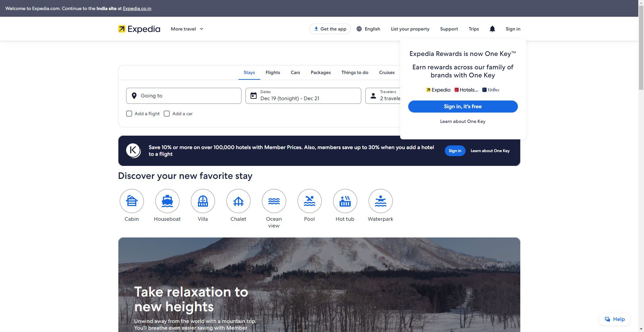Open the English language selector
The image size is (644, 332).
click(368, 29)
